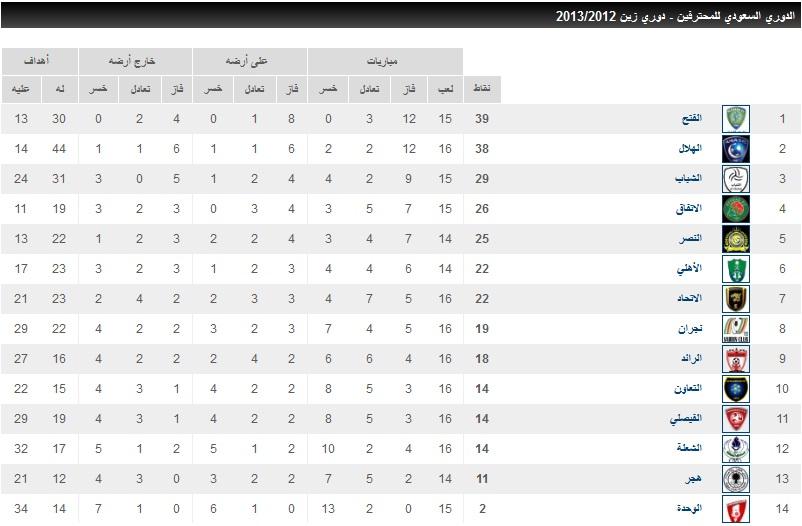Click the نجران club logo
Image resolution: width=802 pixels, height=526 pixels.
pyautogui.click(x=736, y=329)
